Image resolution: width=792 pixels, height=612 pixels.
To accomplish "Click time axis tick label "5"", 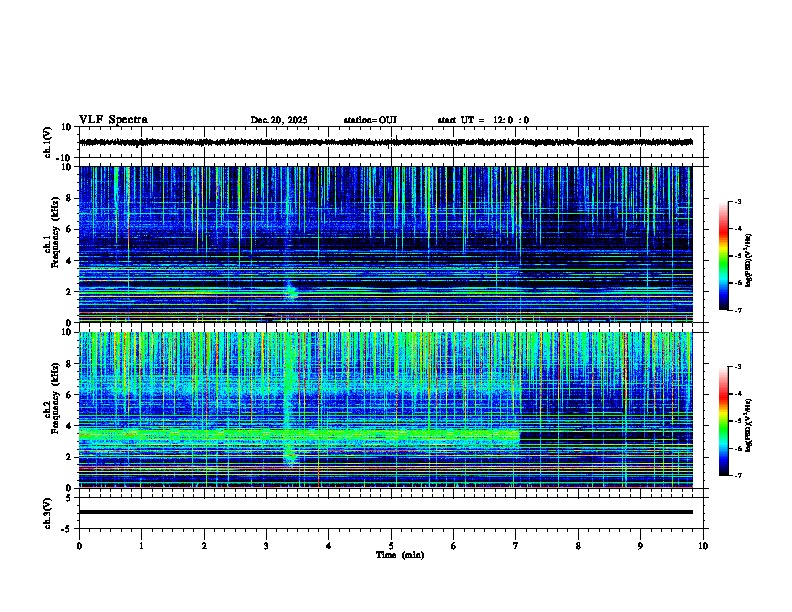I will click(391, 546).
